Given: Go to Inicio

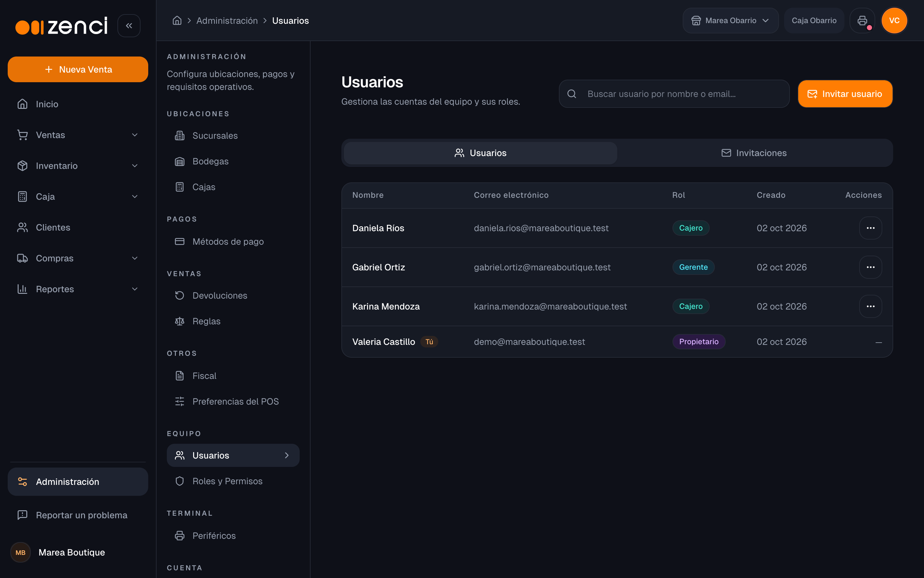Looking at the screenshot, I should 78,104.
